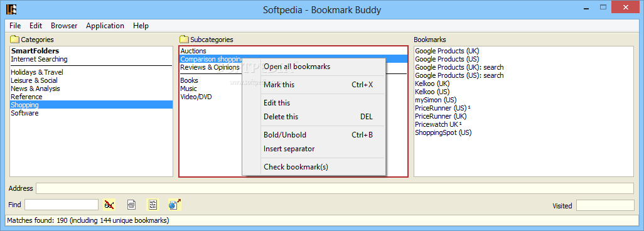Click the Visited field
The height and width of the screenshot is (231, 644).
point(605,205)
